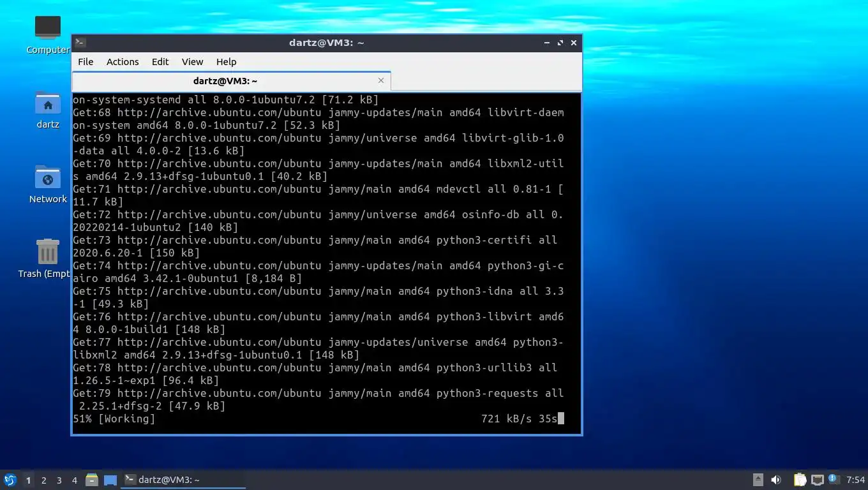Click the terminal title bar text dartz@VM3: ~
The width and height of the screenshot is (868, 490).
[x=326, y=43]
